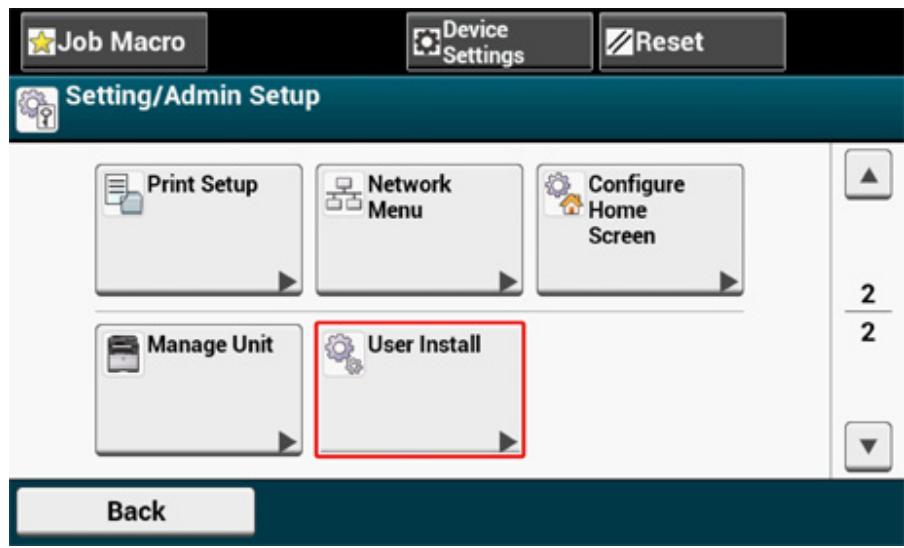This screenshot has width=904, height=548.
Task: Open Manage Unit tile
Action: click(x=199, y=390)
